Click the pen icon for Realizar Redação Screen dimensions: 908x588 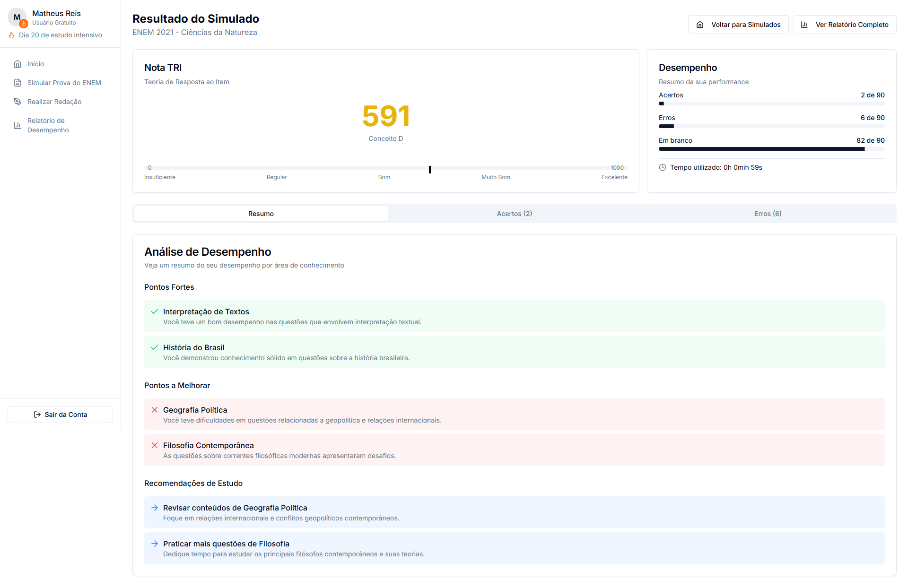[17, 102]
